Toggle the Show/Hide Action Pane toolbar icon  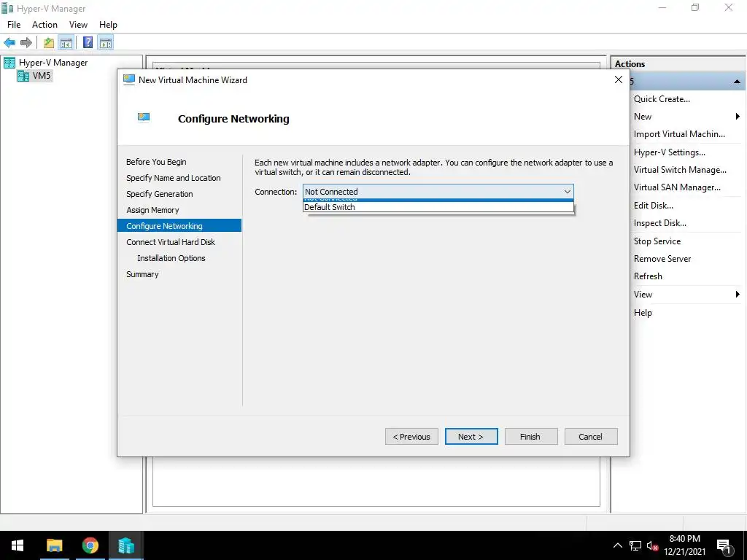(106, 43)
